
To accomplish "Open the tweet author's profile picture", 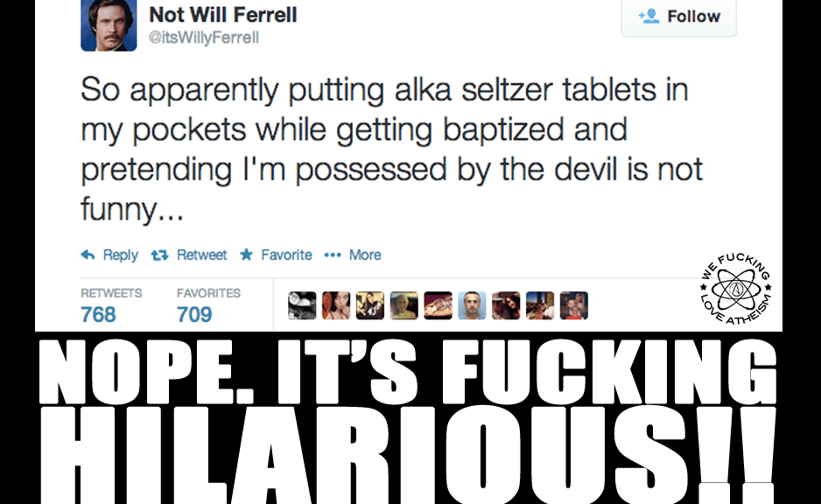I will click(109, 24).
